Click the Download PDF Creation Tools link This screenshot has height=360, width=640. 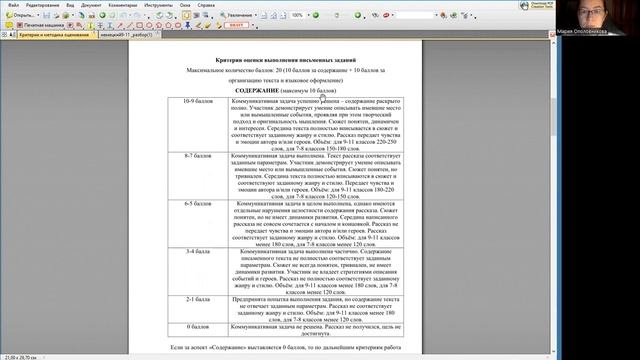coord(538,5)
